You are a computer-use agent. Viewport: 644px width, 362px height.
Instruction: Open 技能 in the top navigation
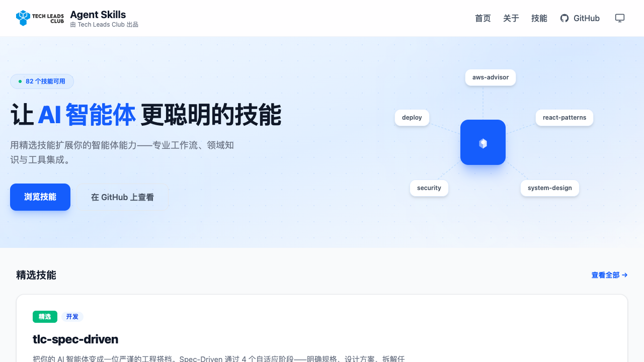click(x=539, y=18)
